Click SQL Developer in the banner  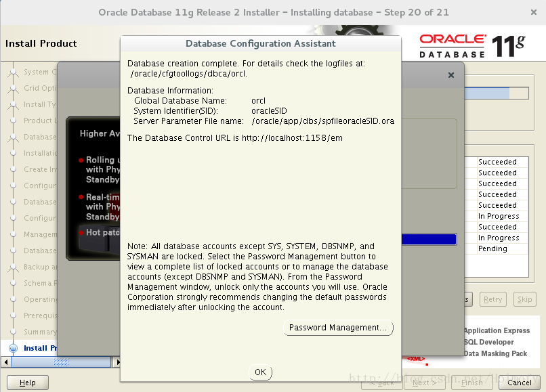pos(489,342)
